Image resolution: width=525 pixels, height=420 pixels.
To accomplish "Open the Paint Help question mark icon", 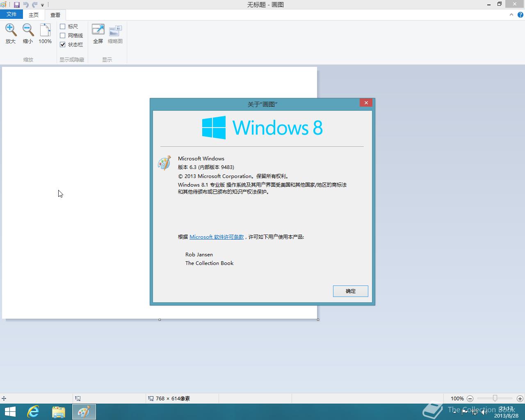I will 521,15.
